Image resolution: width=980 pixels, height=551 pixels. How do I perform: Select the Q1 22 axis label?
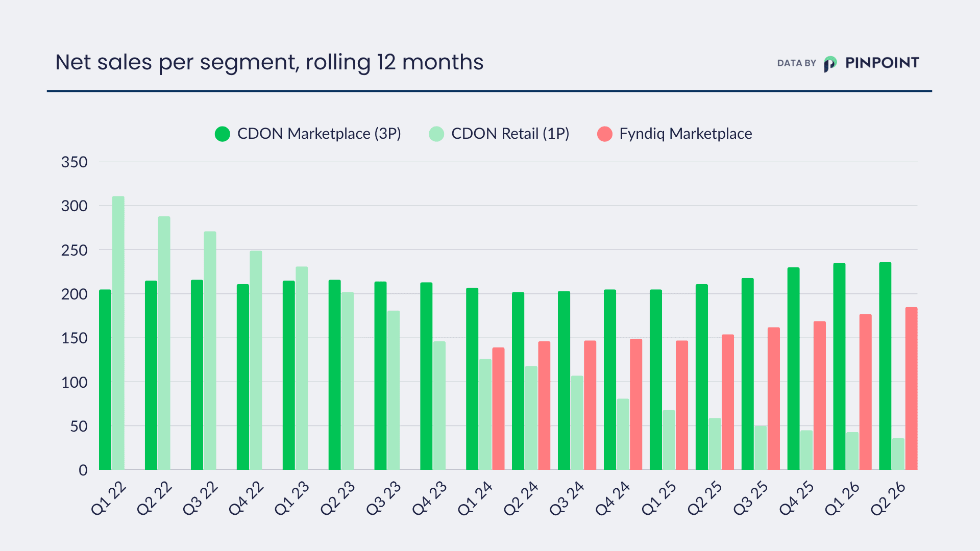coord(108,498)
